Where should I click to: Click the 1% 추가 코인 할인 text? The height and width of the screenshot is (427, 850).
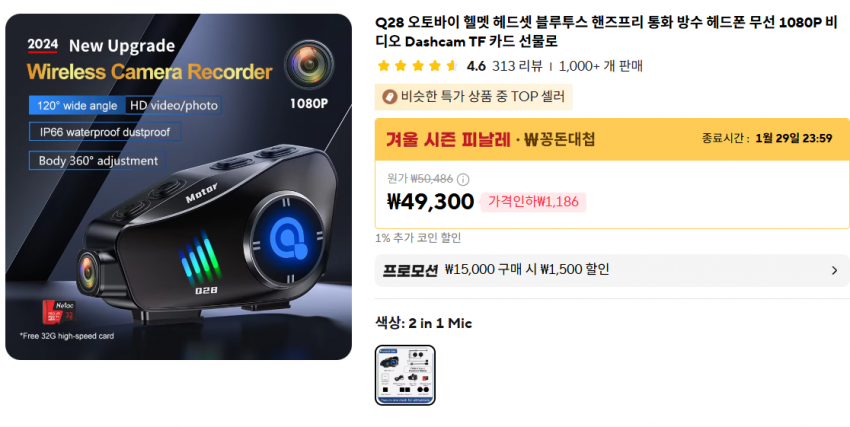[x=418, y=238]
